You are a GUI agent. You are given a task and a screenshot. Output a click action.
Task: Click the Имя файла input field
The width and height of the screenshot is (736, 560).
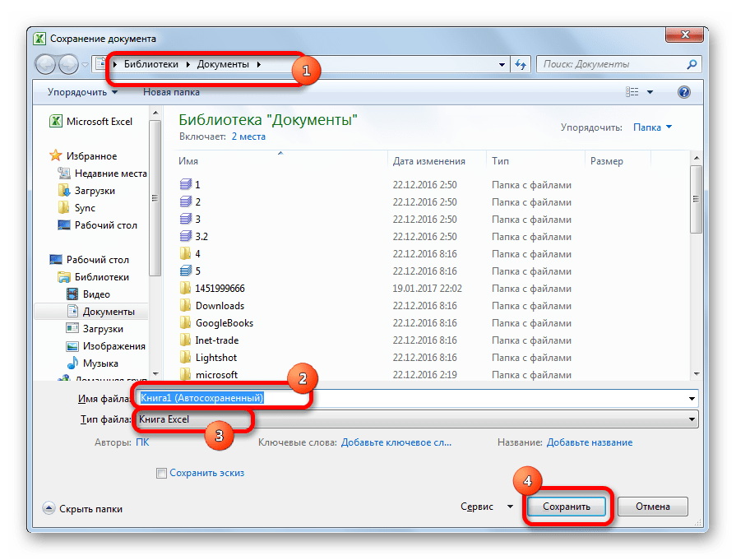pos(493,398)
